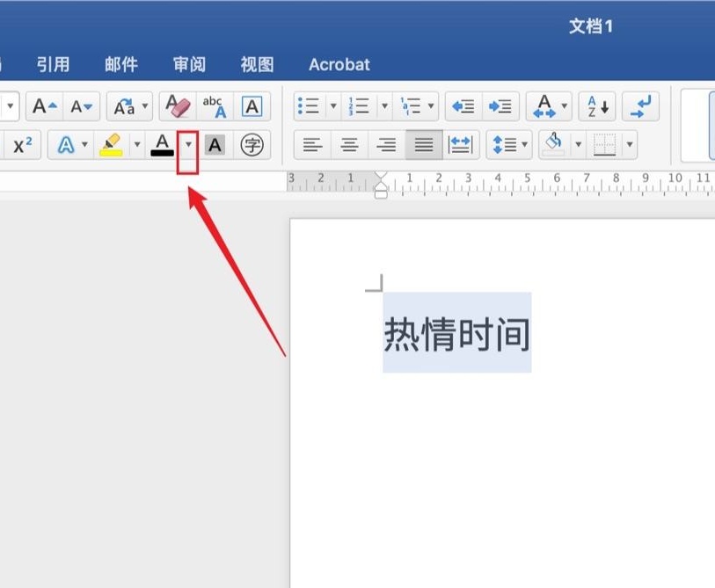The image size is (715, 588).
Task: Expand the Change Case dropdown arrow
Action: (145, 106)
